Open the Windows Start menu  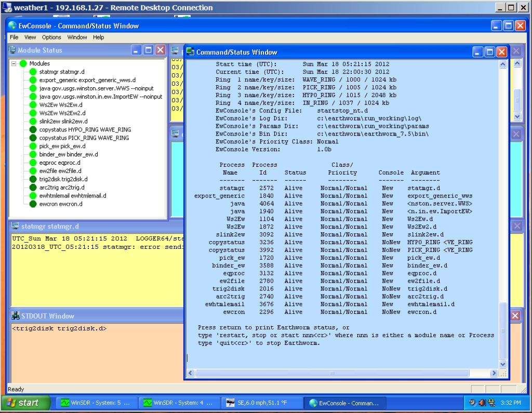tap(25, 403)
